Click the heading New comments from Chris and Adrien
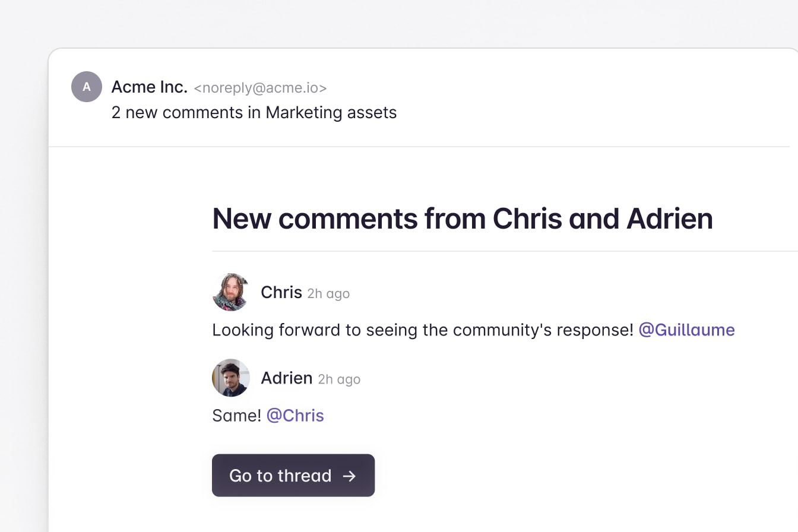This screenshot has width=798, height=532. (x=462, y=218)
